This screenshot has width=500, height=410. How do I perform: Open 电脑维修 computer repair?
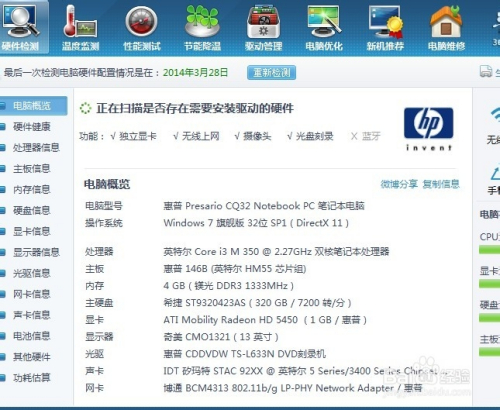pyautogui.click(x=446, y=27)
